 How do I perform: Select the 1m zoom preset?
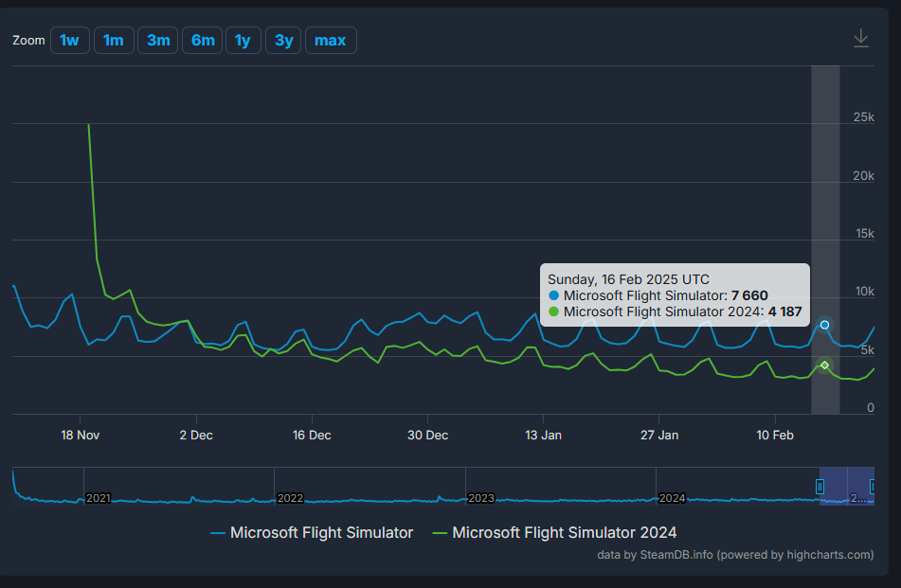coord(113,40)
